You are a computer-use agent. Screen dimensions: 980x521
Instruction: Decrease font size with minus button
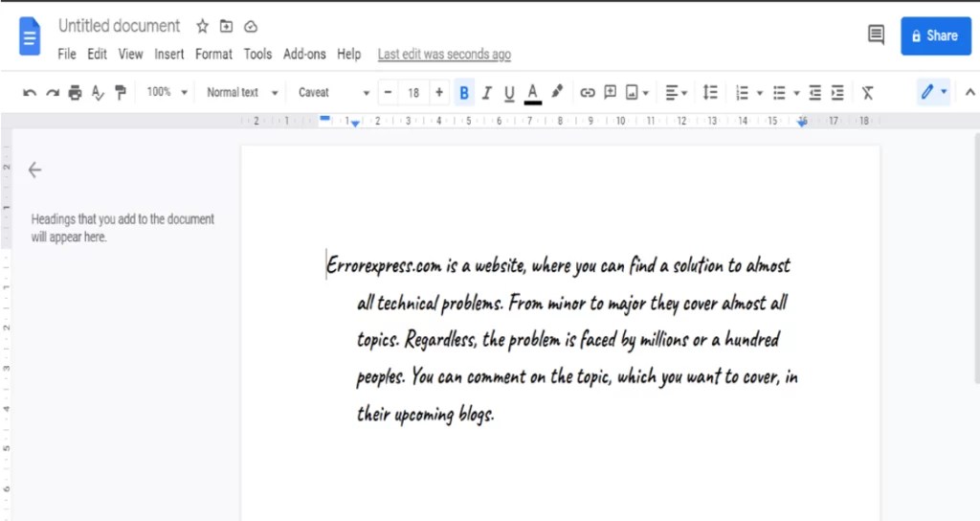pos(389,93)
